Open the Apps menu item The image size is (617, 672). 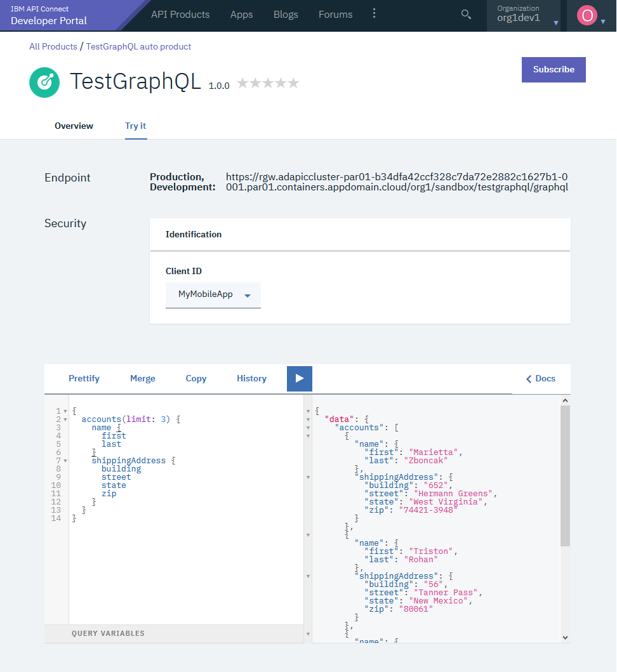[x=241, y=15]
